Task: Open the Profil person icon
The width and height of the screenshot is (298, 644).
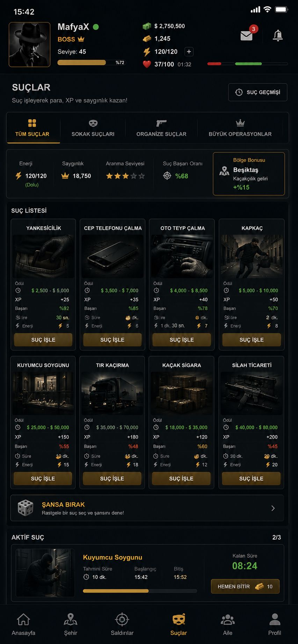Action: 275,620
